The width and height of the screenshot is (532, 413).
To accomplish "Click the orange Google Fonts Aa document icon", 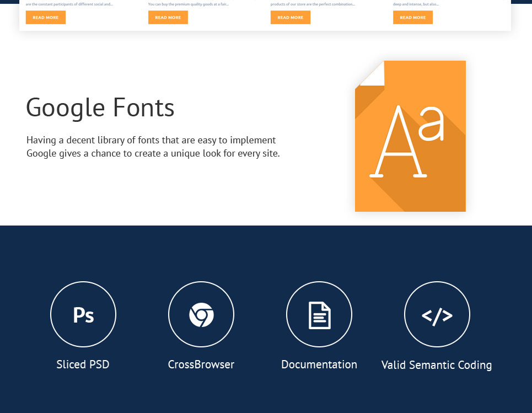I will tap(410, 143).
